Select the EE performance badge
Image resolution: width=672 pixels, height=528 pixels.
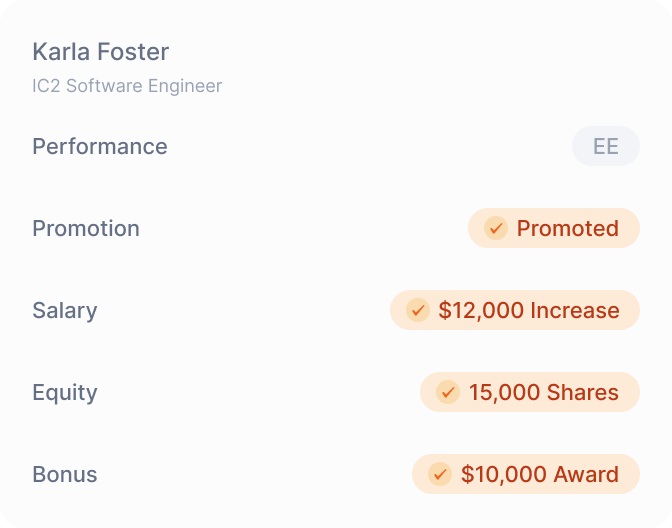605,146
